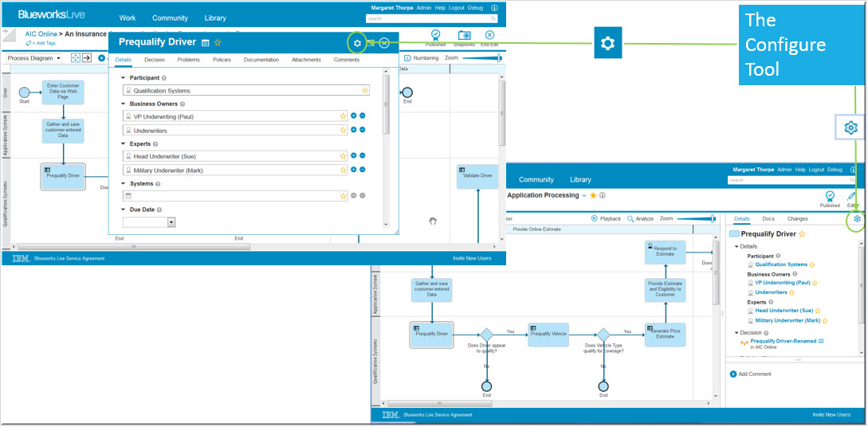Screen dimensions: 868x427
Task: Add a business owner after VP Underwriting (Paul)
Action: pyautogui.click(x=354, y=116)
